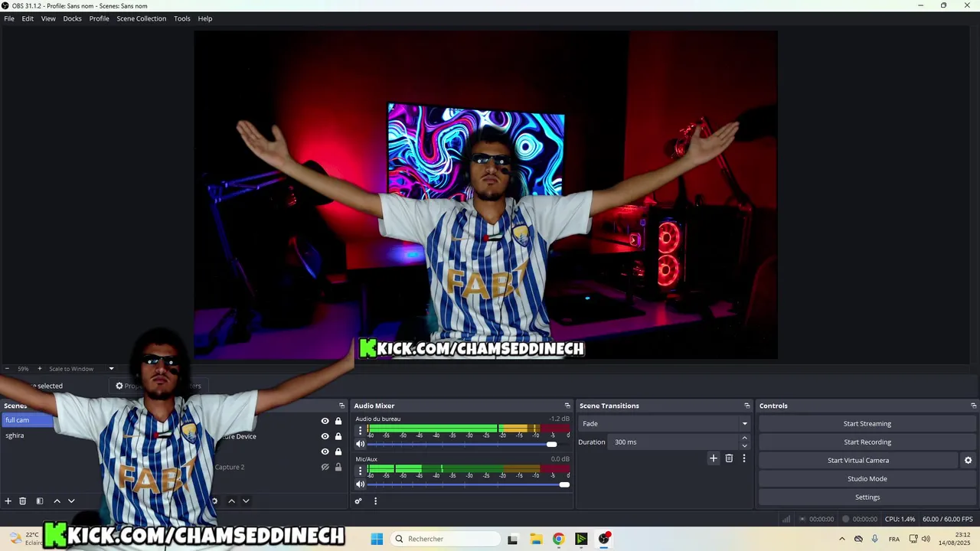
Task: Open Advanced Audio Properties gear icon
Action: click(358, 501)
